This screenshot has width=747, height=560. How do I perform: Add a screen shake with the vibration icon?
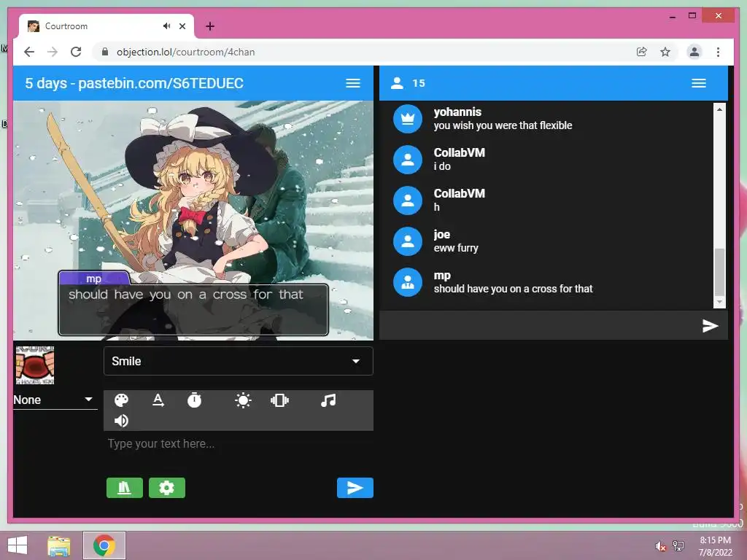point(279,400)
